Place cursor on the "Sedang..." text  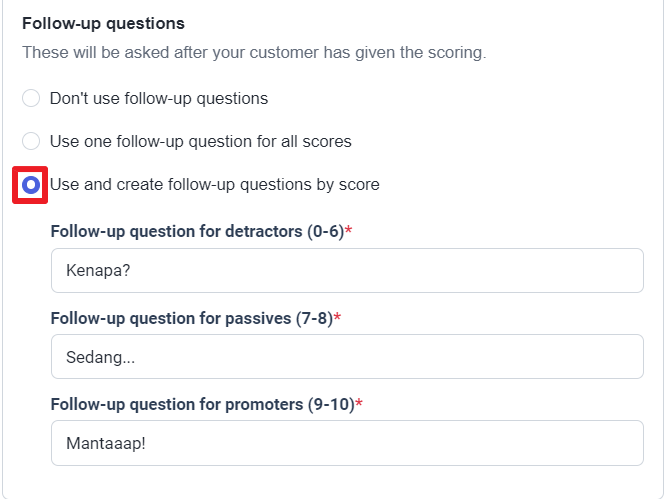(100, 357)
